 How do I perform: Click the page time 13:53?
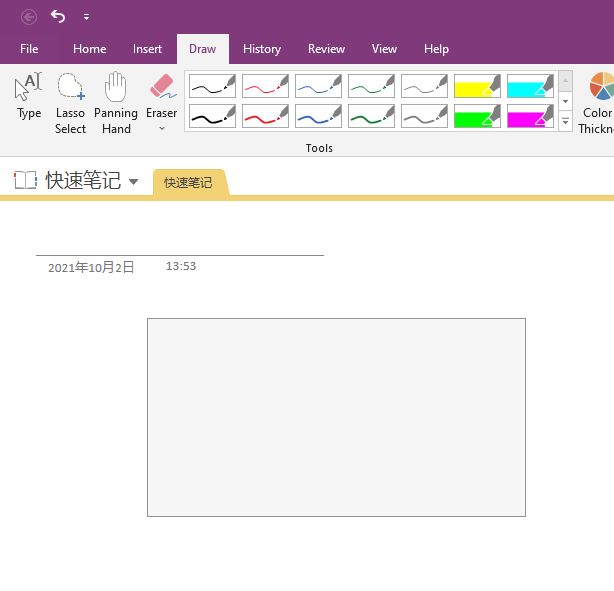click(181, 266)
